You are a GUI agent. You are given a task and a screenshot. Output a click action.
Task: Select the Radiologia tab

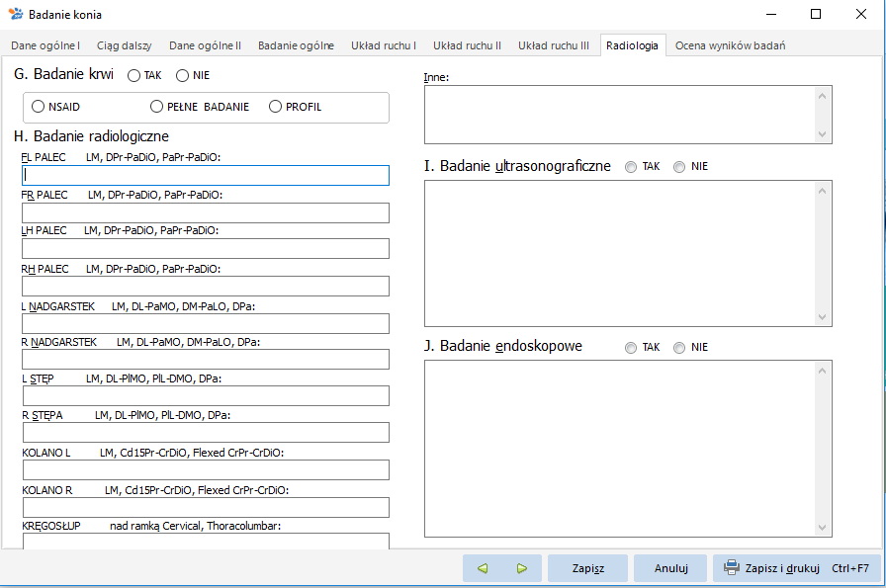point(632,45)
